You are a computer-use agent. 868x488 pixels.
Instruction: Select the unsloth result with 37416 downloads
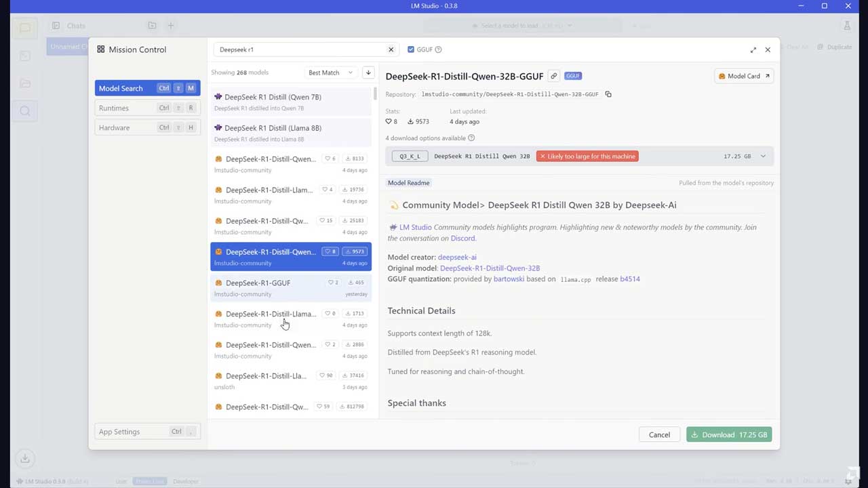click(x=291, y=381)
